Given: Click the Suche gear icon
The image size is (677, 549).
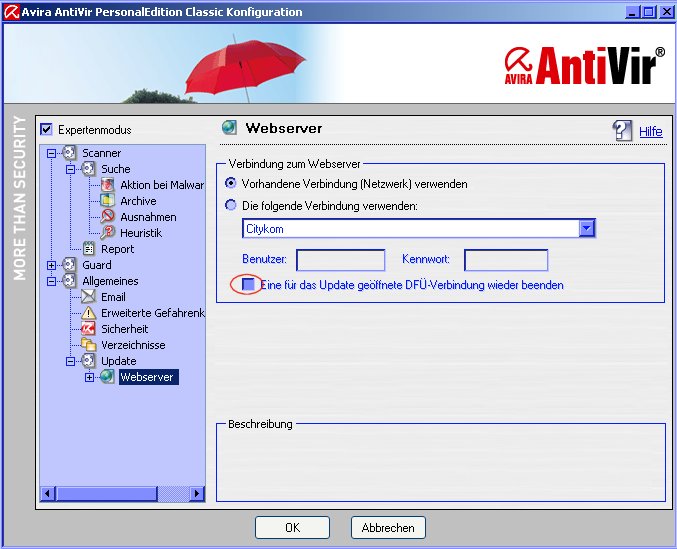Looking at the screenshot, I should click(88, 169).
